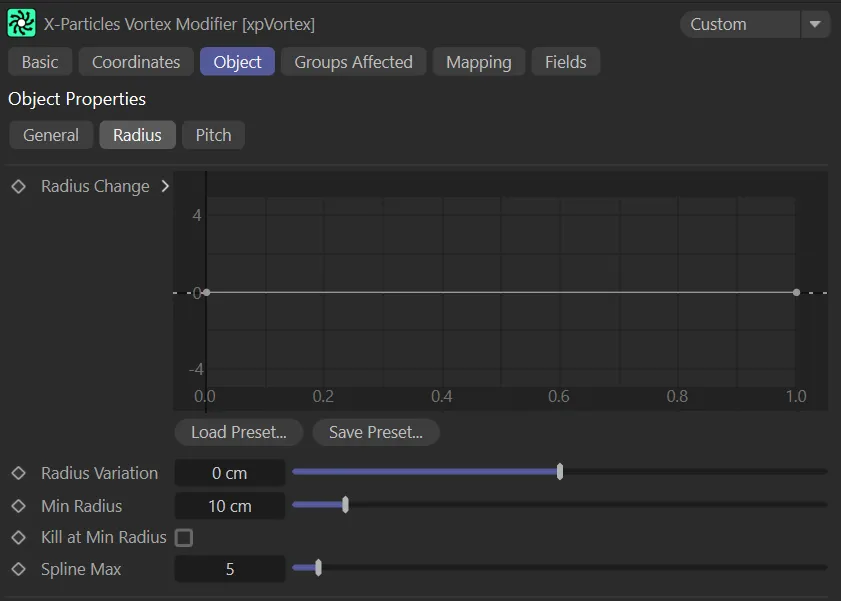Click the Radius Variation slider handle

[x=560, y=472]
